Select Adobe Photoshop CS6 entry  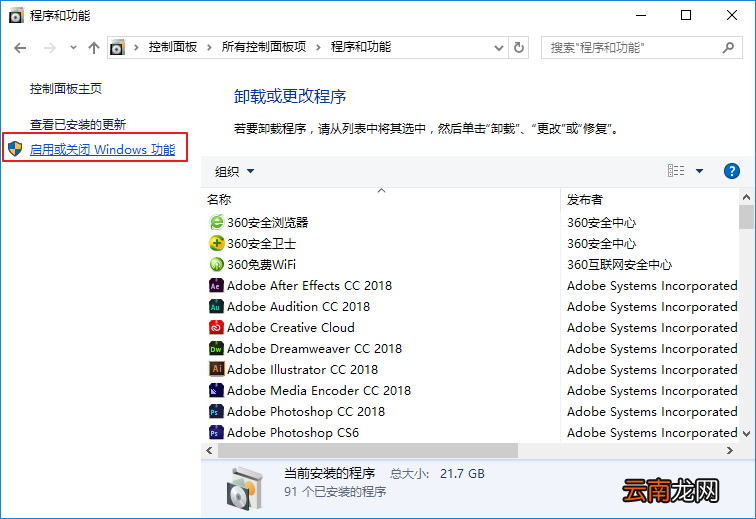tap(293, 432)
